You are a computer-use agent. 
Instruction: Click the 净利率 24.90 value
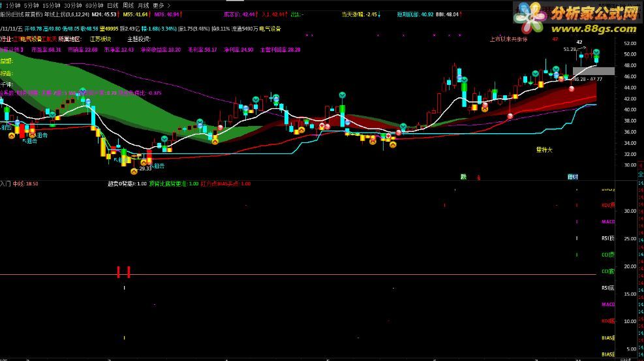pyautogui.click(x=239, y=50)
